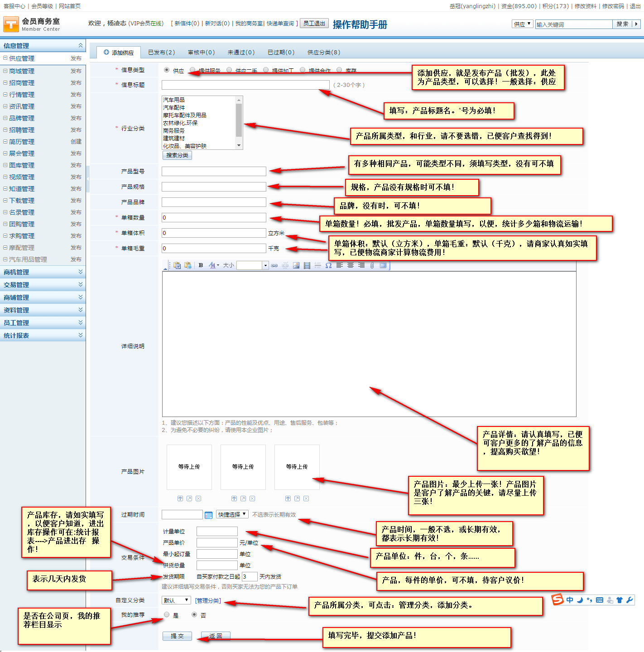644x652 pixels.
Task: Click the delete X icon under the third image
Action: [x=306, y=499]
